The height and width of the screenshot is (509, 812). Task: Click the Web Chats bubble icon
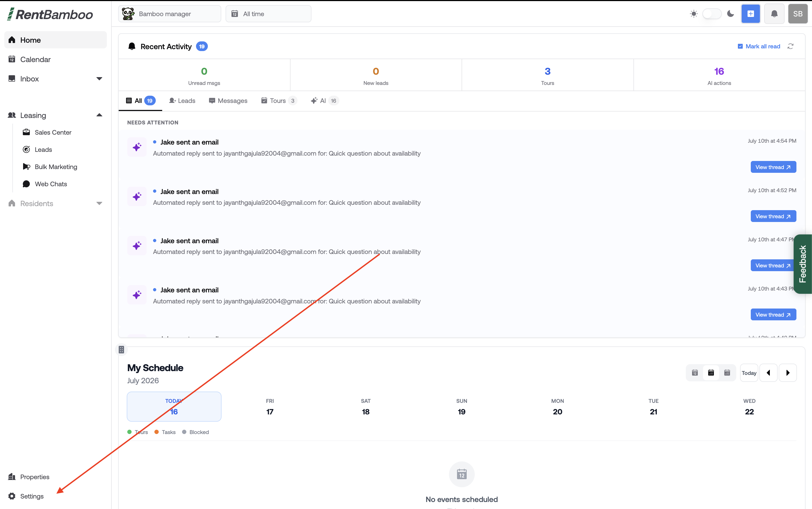(26, 184)
